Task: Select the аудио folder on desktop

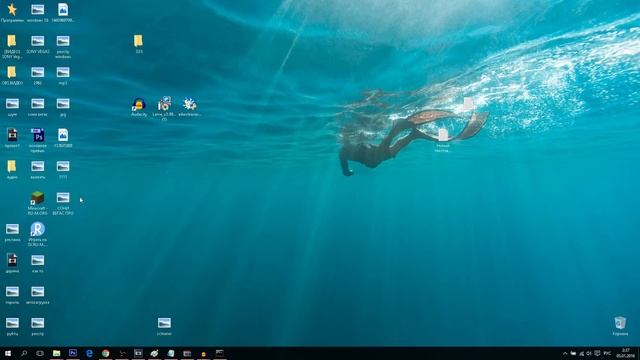Action: click(12, 166)
